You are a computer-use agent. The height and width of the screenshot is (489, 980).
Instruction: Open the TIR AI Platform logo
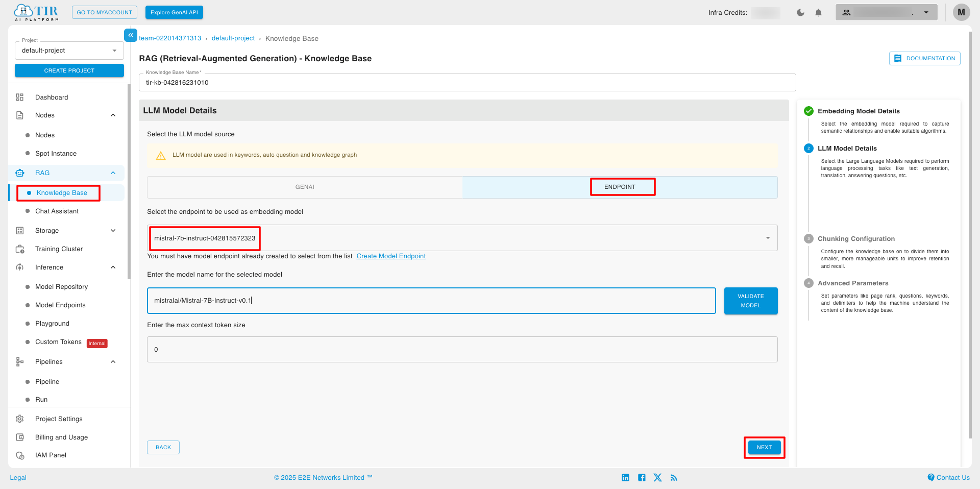pyautogui.click(x=37, y=13)
